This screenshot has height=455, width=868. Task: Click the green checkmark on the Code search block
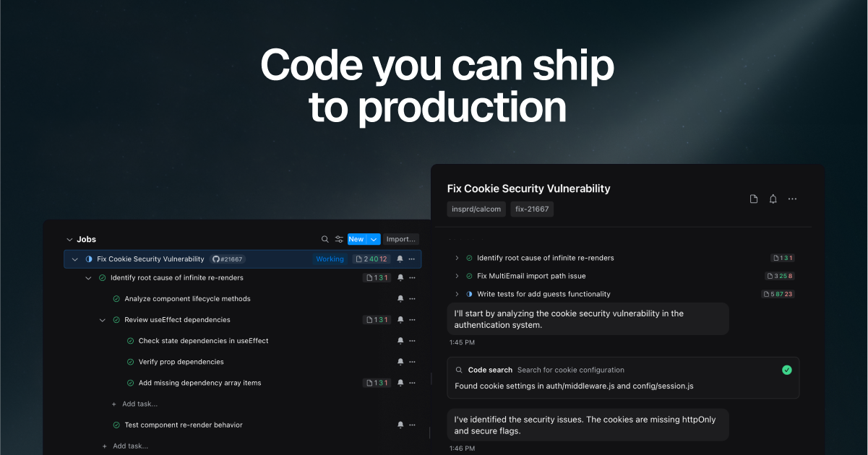click(786, 369)
